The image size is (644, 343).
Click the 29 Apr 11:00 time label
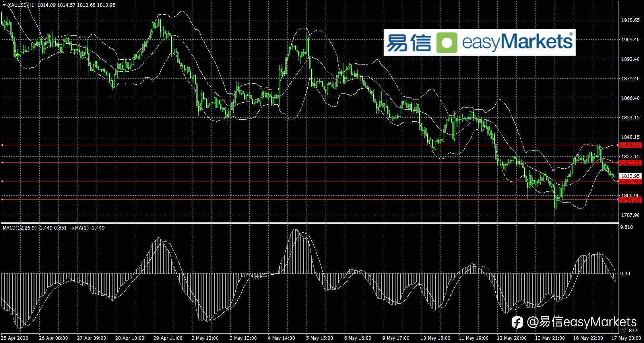point(168,338)
